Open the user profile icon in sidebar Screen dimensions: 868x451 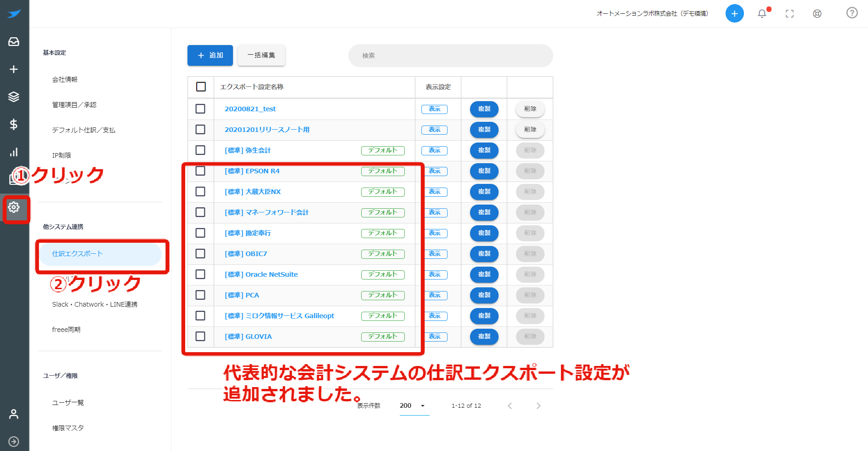click(x=14, y=414)
